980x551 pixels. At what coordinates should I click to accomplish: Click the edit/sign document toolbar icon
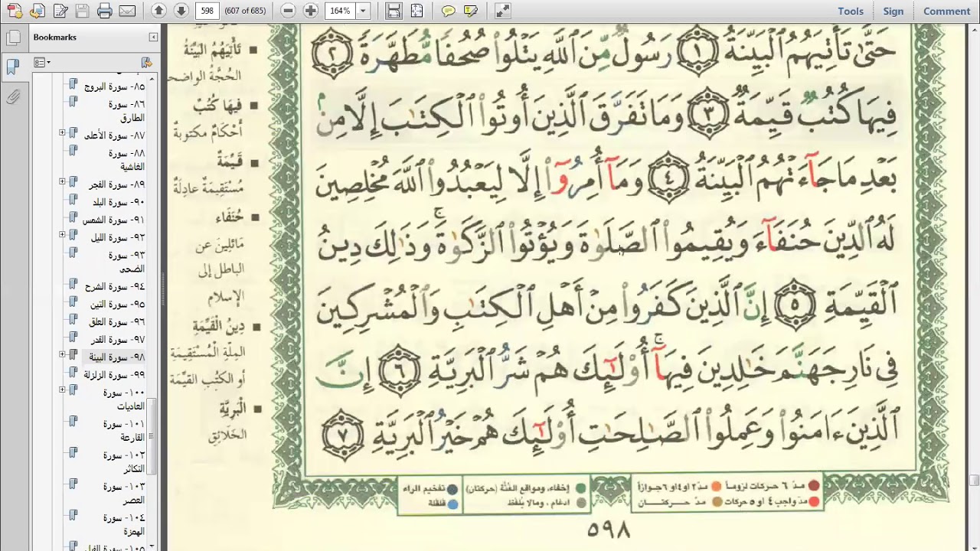60,11
